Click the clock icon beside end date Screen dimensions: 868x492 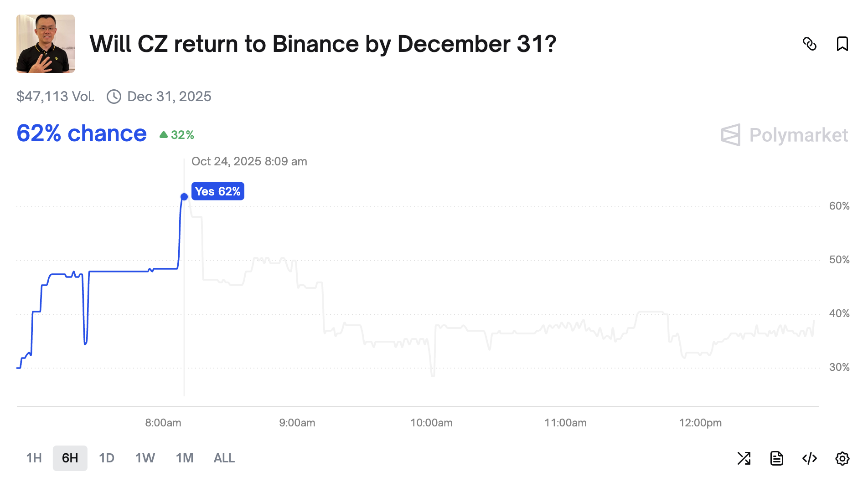click(114, 97)
